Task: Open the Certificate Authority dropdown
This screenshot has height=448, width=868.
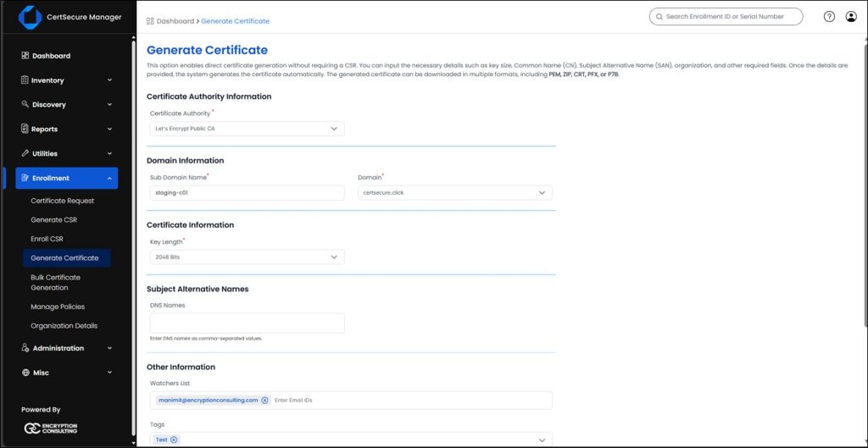Action: (x=247, y=129)
